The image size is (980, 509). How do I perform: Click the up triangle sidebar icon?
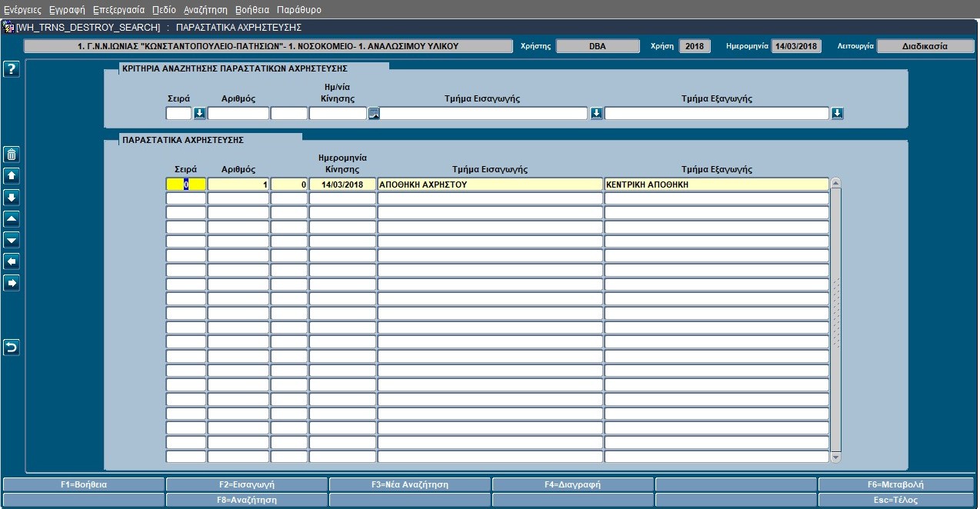pos(12,218)
